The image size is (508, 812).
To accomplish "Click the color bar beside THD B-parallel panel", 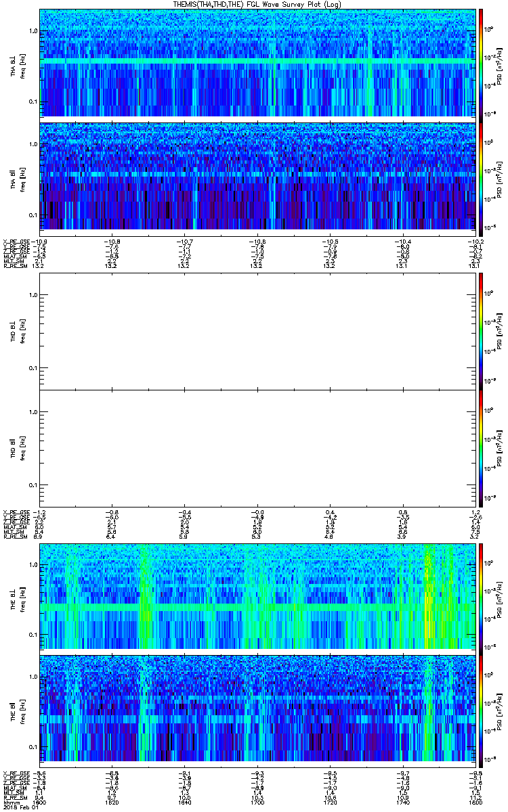I will click(481, 448).
